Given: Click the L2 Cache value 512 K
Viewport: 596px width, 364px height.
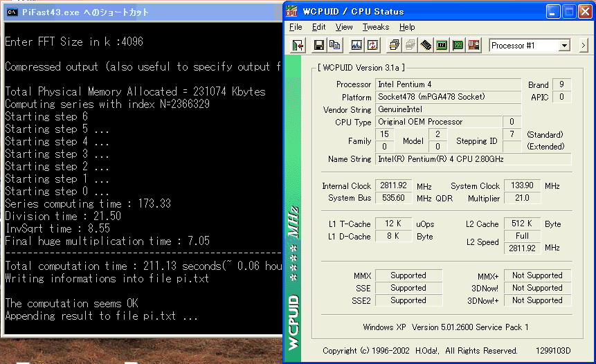Looking at the screenshot, I should coord(522,224).
